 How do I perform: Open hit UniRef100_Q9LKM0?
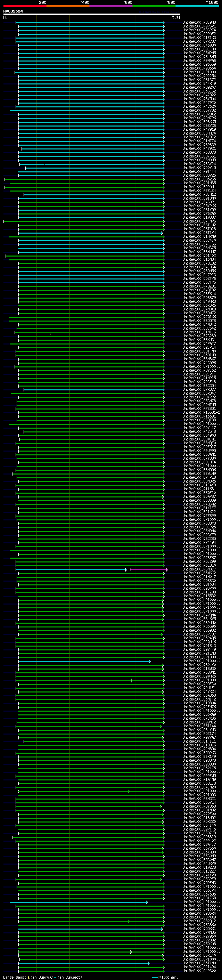(199, 49)
